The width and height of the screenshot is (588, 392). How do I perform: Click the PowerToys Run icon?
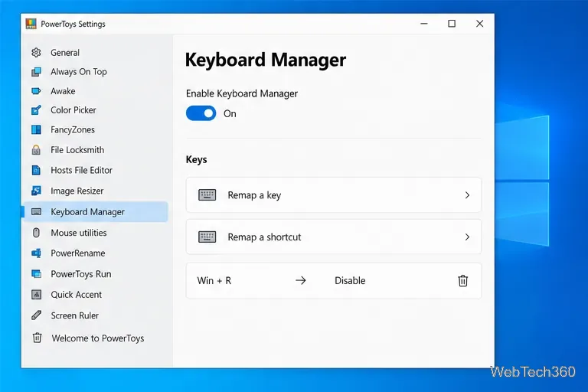(x=36, y=274)
